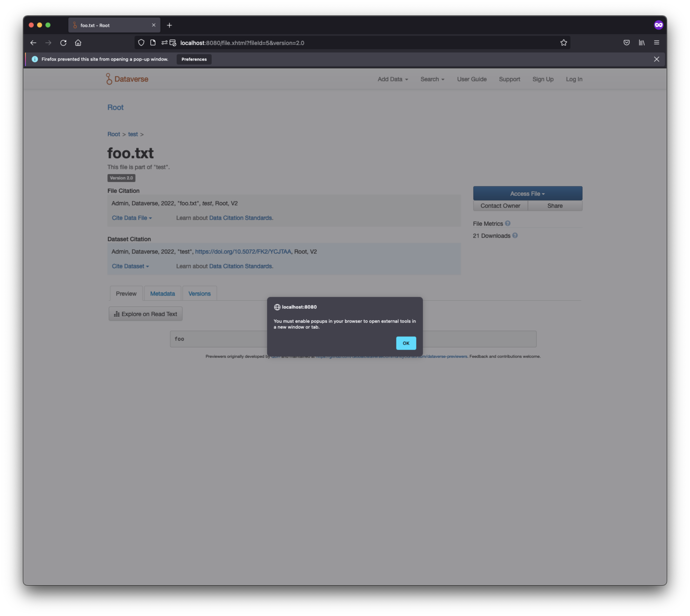The height and width of the screenshot is (616, 690).
Task: Open the Library icon in toolbar
Action: click(x=642, y=43)
